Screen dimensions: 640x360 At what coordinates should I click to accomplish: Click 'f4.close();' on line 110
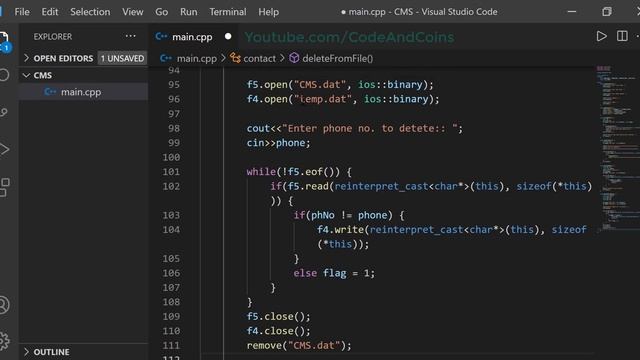278,331
